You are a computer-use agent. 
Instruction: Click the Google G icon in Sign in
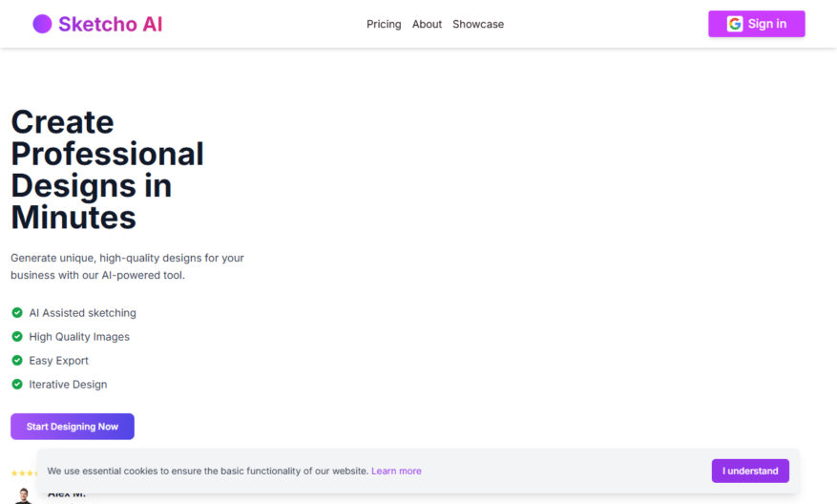tap(735, 24)
